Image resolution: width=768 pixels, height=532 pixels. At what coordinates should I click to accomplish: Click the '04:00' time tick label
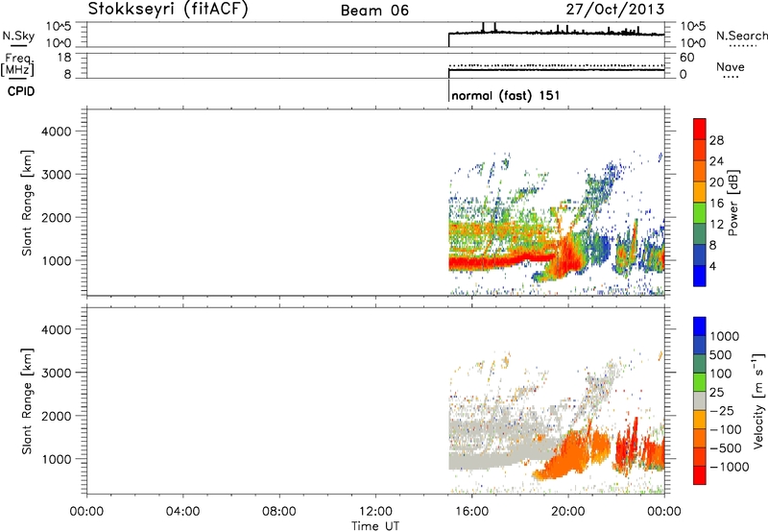[x=183, y=512]
